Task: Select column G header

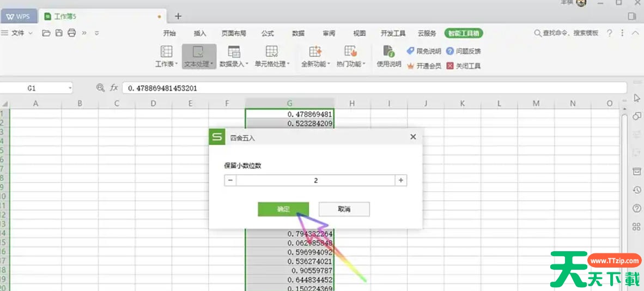Action: click(x=289, y=104)
